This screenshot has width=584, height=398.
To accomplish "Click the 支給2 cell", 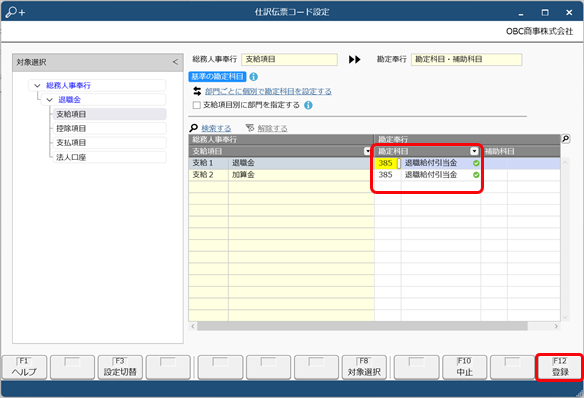I will (x=209, y=175).
